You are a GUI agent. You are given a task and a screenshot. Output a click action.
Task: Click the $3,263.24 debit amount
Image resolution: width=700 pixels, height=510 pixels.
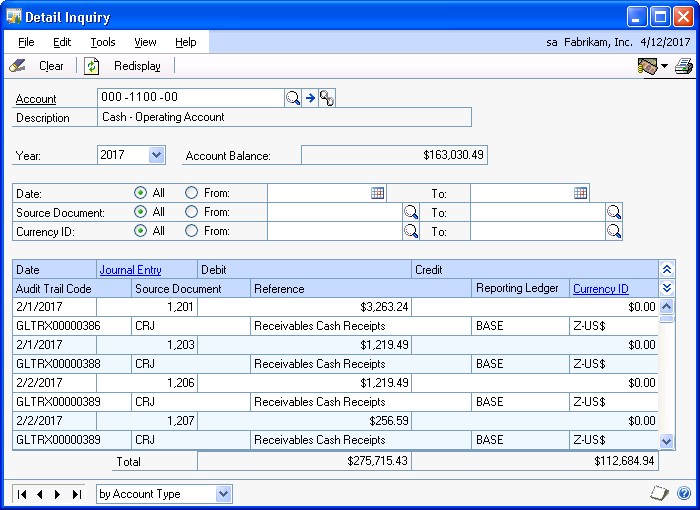pos(384,307)
